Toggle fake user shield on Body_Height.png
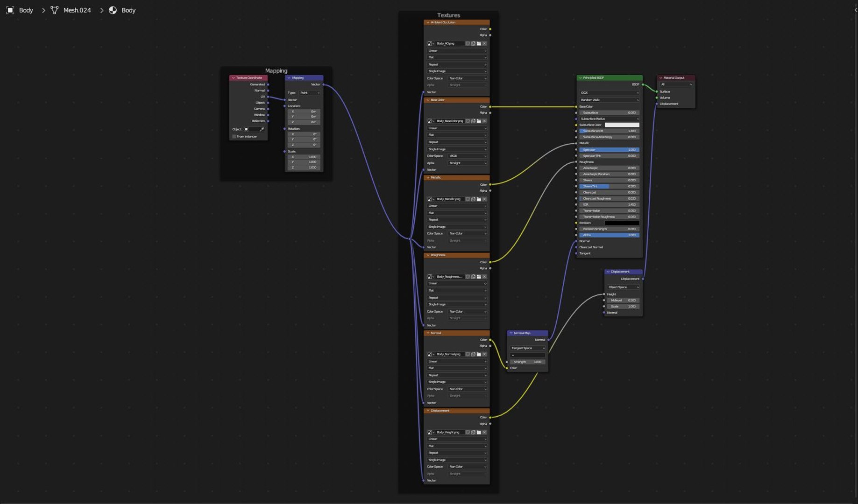Image resolution: width=858 pixels, height=504 pixels. pos(468,432)
